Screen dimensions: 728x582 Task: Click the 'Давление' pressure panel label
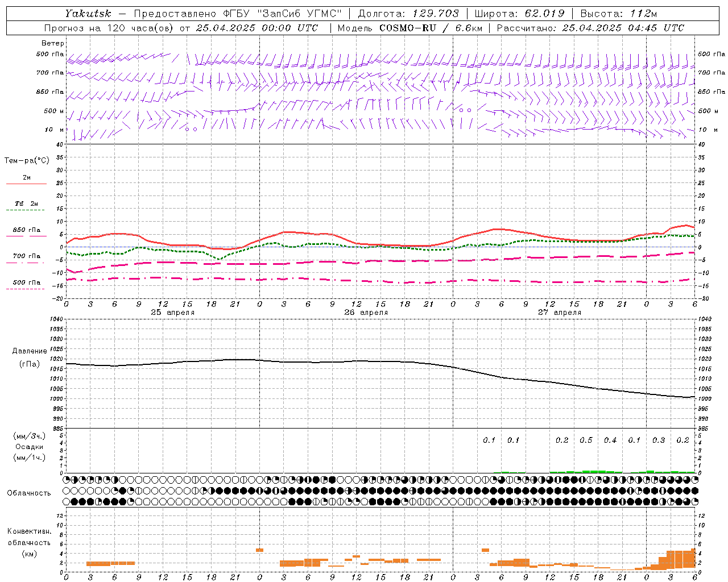point(30,351)
